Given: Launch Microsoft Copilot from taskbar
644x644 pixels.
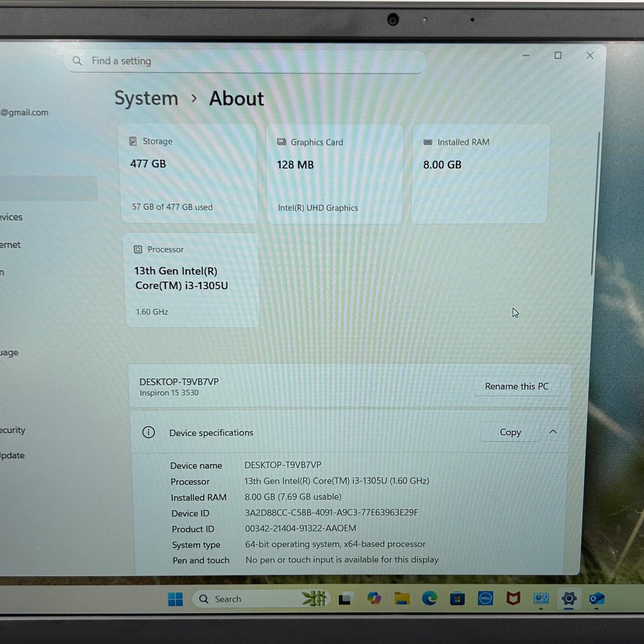Looking at the screenshot, I should coord(374,599).
